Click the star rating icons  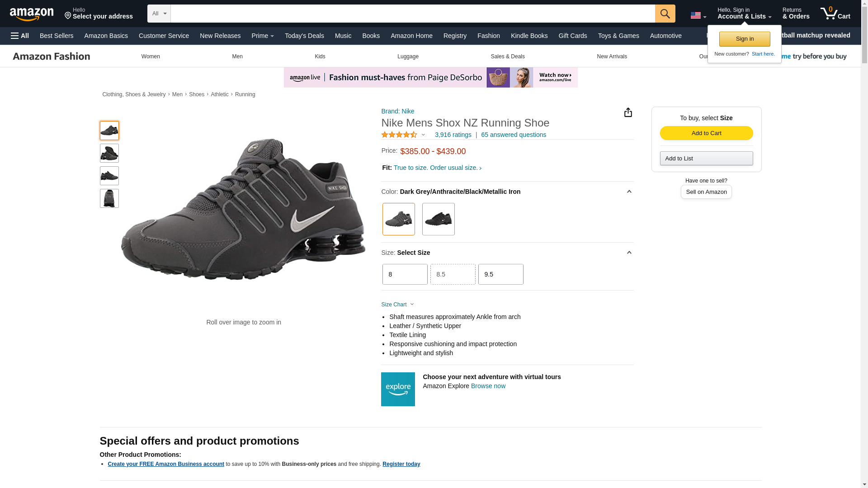pos(399,135)
